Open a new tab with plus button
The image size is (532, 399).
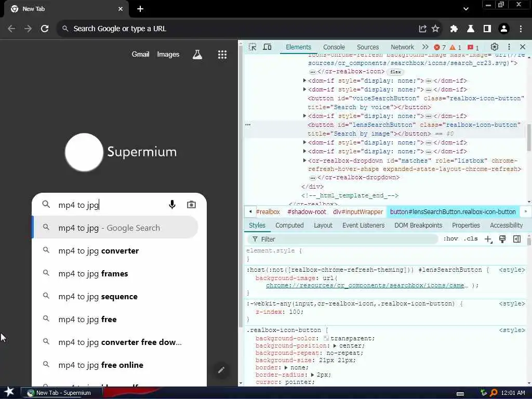[x=140, y=9]
